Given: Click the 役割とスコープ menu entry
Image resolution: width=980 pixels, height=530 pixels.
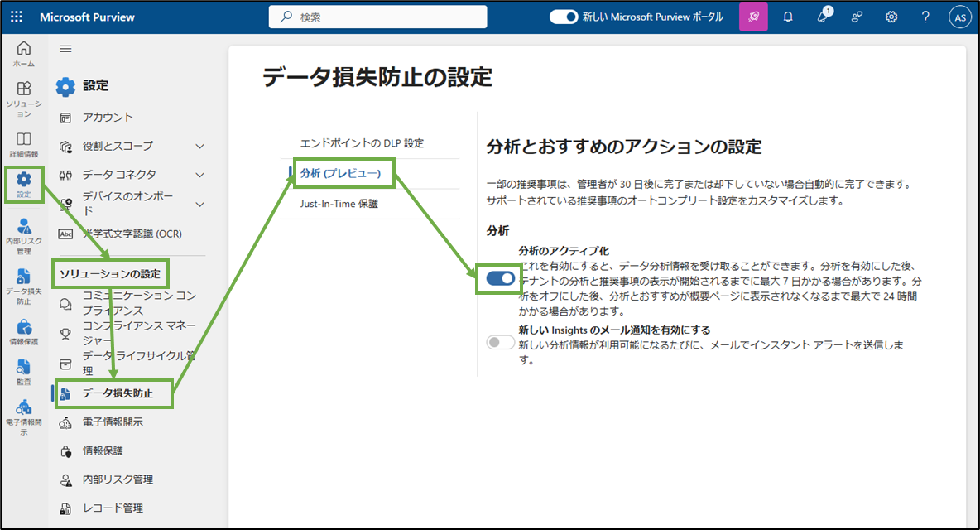Looking at the screenshot, I should [x=118, y=146].
